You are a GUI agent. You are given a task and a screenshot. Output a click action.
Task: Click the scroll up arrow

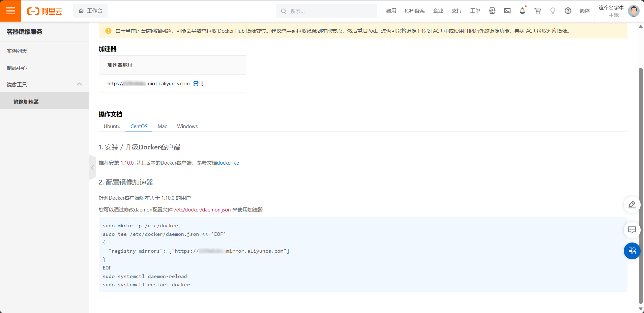point(641,26)
